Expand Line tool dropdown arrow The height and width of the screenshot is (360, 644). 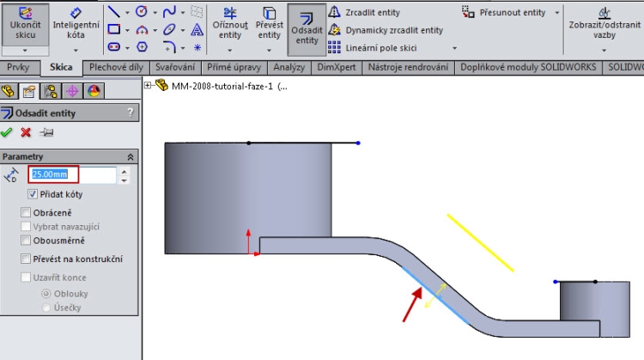(x=127, y=12)
